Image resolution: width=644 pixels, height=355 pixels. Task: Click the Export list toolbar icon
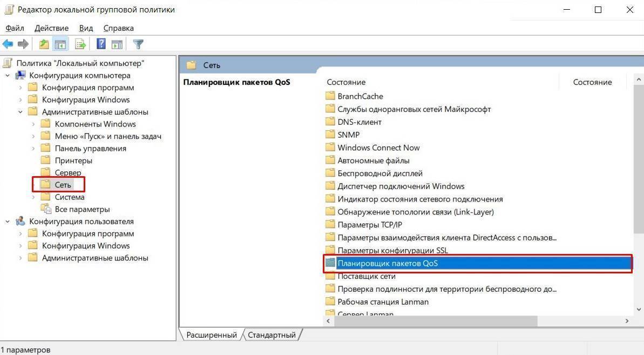80,44
